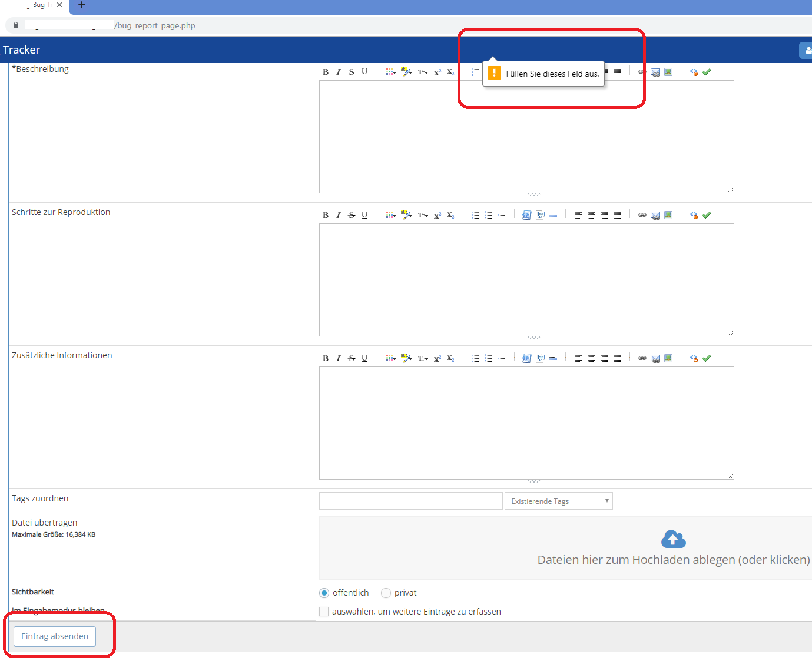
Task: Insert numbered list in Schritte zur Reproduktion
Action: 488,216
